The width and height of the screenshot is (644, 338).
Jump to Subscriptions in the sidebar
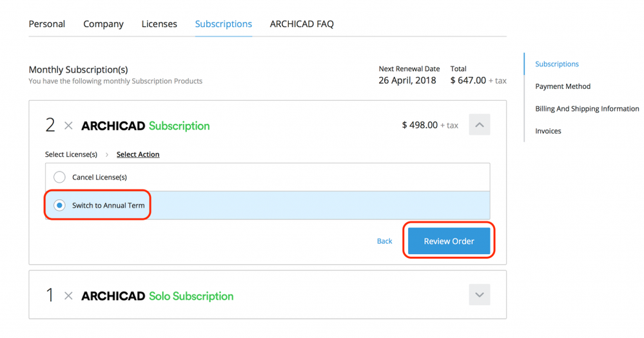tap(557, 64)
